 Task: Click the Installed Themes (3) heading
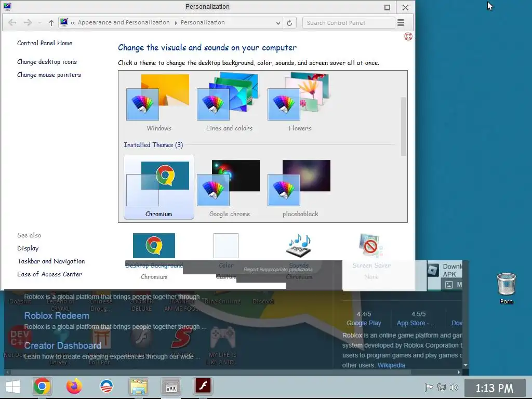coord(153,145)
